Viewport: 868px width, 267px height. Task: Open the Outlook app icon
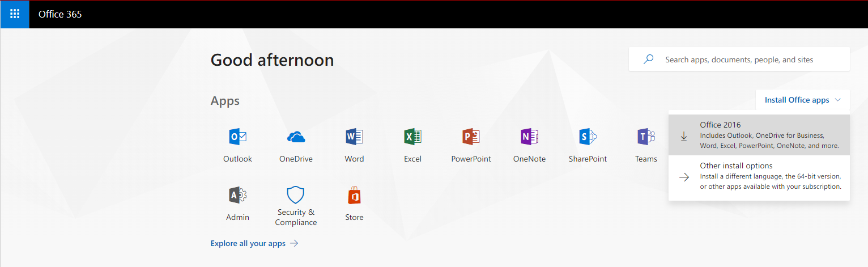click(237, 137)
